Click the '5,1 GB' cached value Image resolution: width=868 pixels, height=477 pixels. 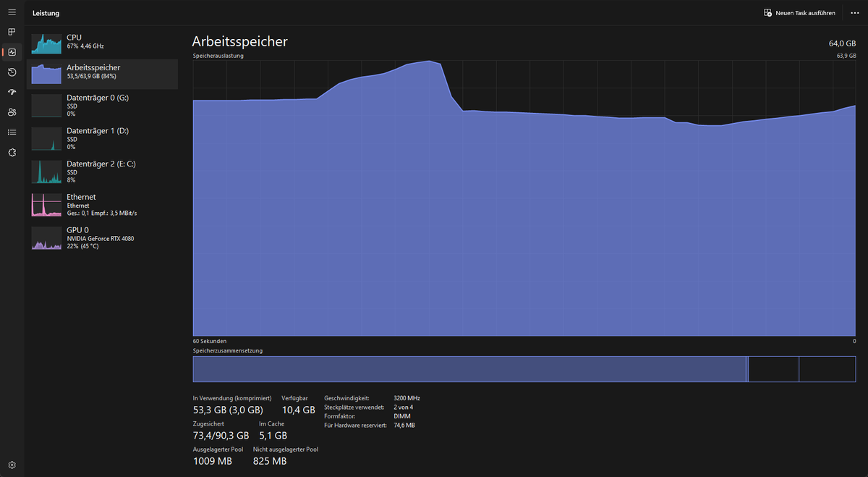tap(273, 436)
